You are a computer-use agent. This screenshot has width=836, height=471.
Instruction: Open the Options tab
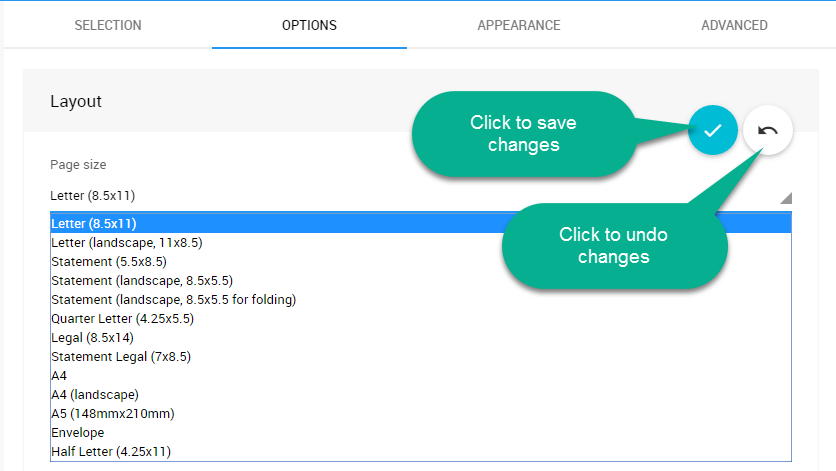click(309, 25)
